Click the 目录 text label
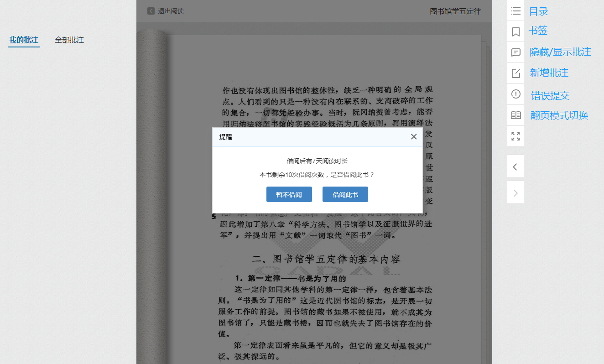Viewport: 604px width, 364px height. click(538, 11)
